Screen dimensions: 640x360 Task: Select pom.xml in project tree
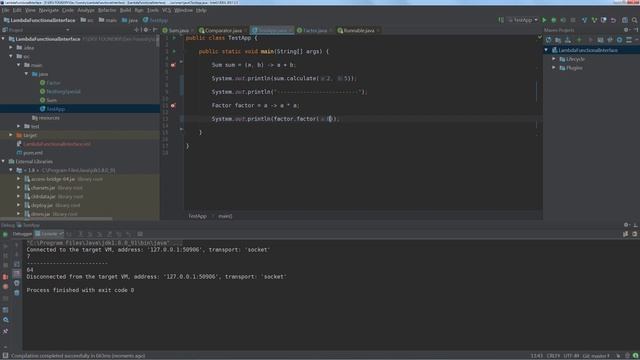29,153
